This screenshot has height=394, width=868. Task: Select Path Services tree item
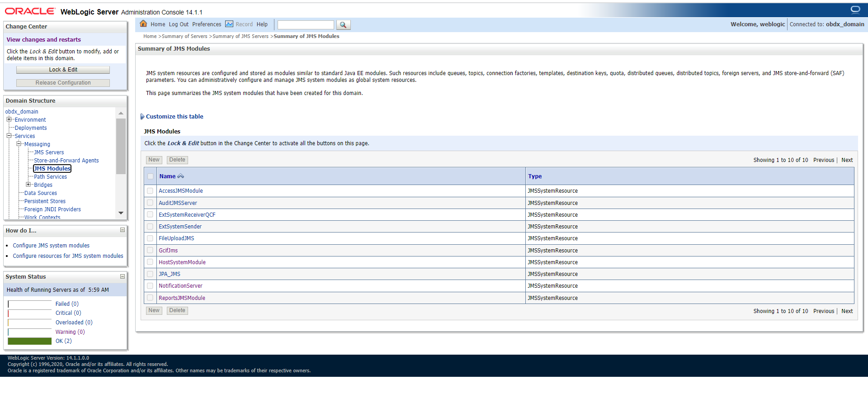(50, 177)
